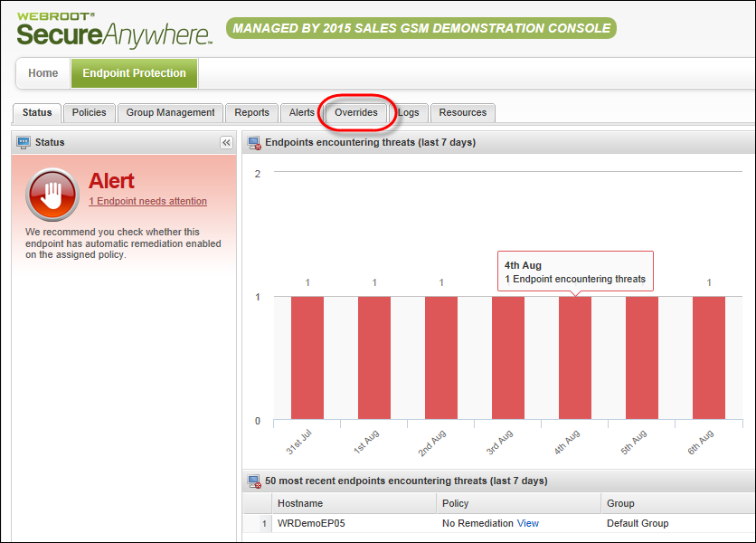Screen dimensions: 756x543
Task: Click the managed-by demonstration console banner
Action: tap(421, 28)
